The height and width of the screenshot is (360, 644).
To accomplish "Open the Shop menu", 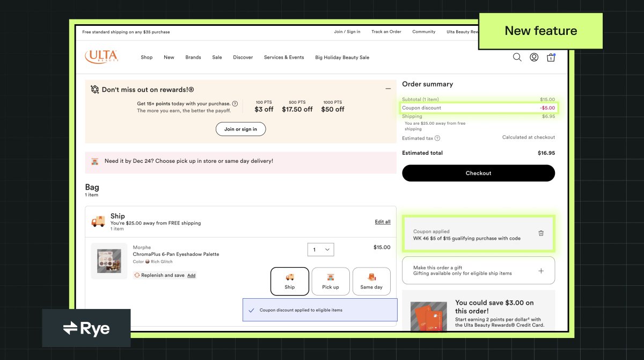I will (x=147, y=57).
